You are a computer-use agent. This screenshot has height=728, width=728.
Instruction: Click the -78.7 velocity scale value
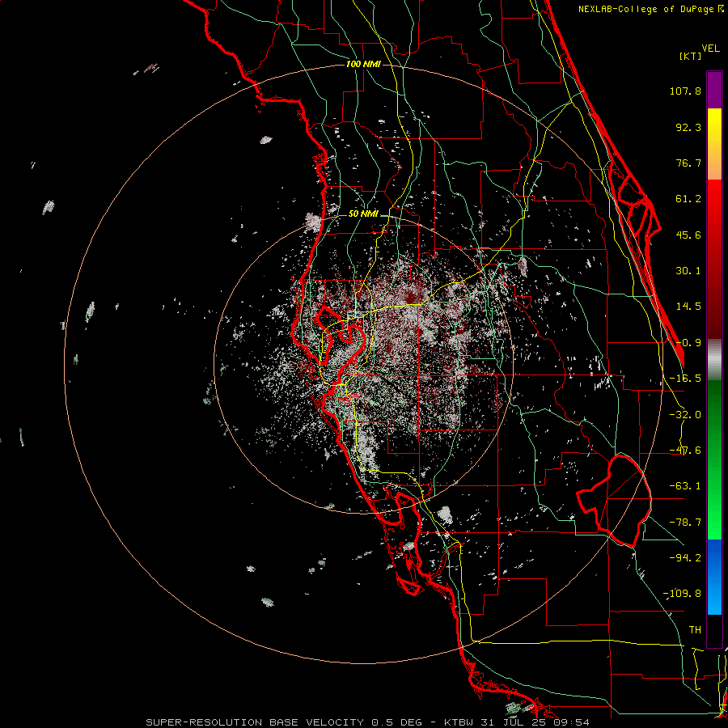685,523
